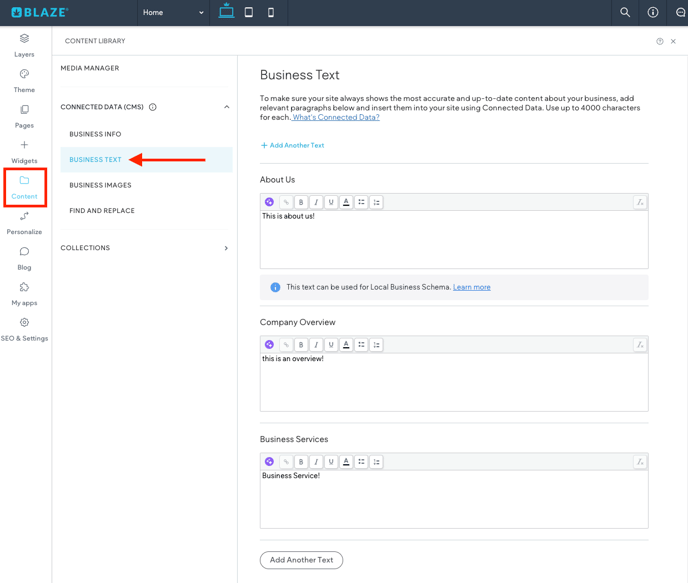Open text color picker in About Us editor

pyautogui.click(x=346, y=202)
